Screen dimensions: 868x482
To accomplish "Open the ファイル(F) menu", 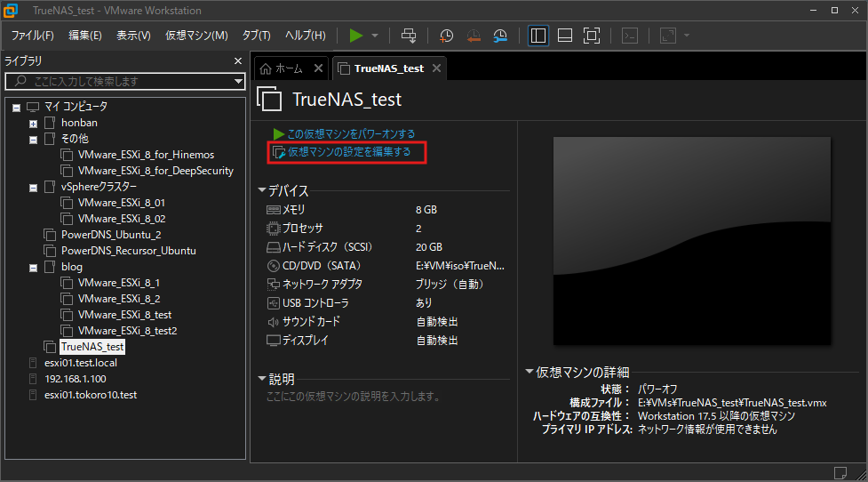I will pyautogui.click(x=33, y=36).
